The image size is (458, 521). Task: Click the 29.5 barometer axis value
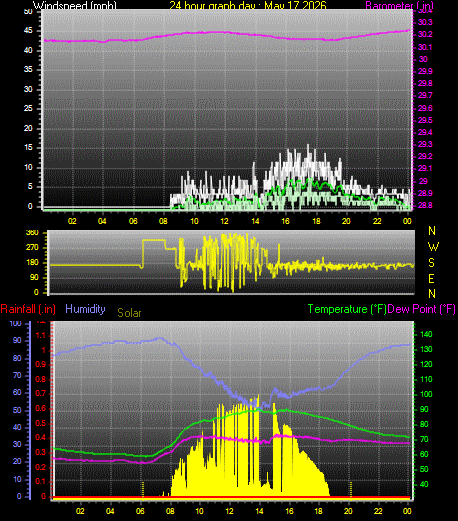425,120
